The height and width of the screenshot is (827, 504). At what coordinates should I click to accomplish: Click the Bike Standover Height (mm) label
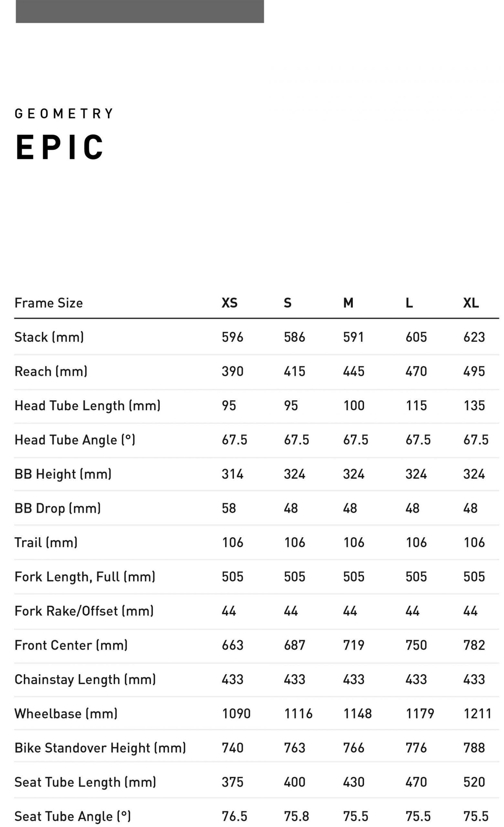100,748
